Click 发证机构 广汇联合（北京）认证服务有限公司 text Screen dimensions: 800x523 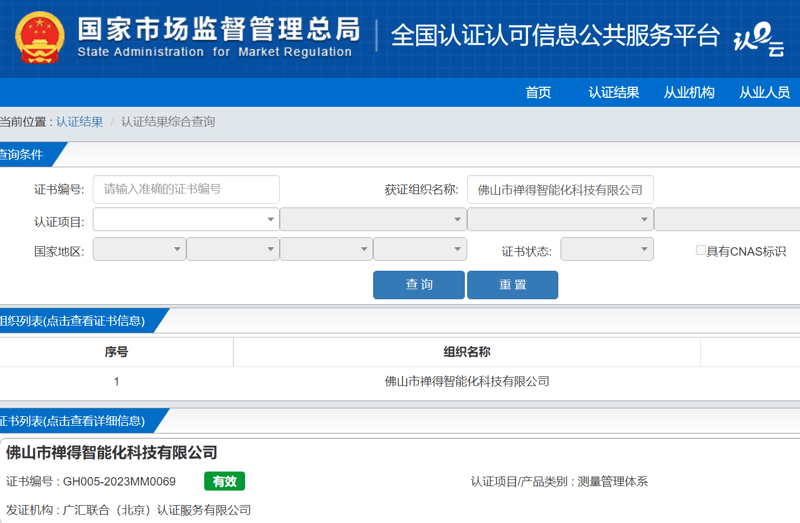pos(129,510)
